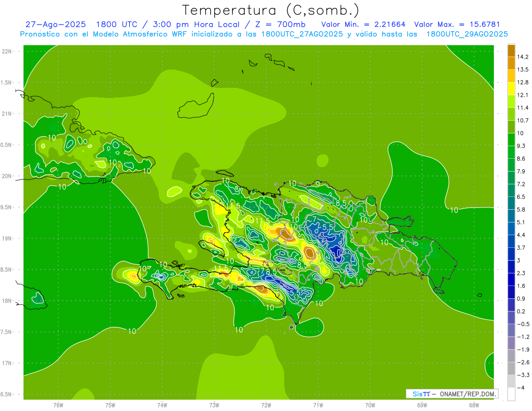Click the 'ONAMET/REP.DOM.' credit label
Screen dimensions: 532x411
(x=468, y=394)
